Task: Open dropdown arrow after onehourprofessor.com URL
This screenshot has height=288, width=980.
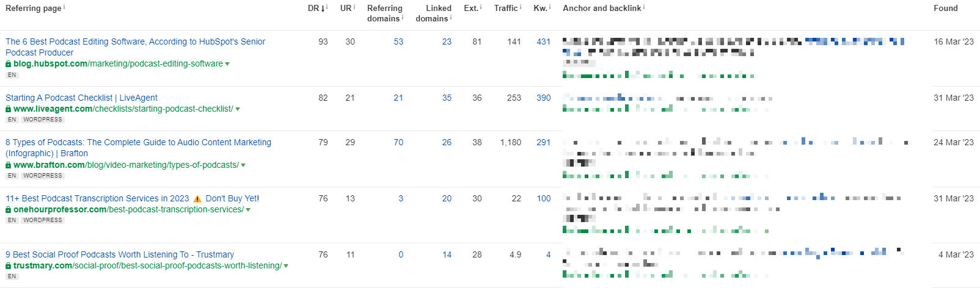Action: 248,210
